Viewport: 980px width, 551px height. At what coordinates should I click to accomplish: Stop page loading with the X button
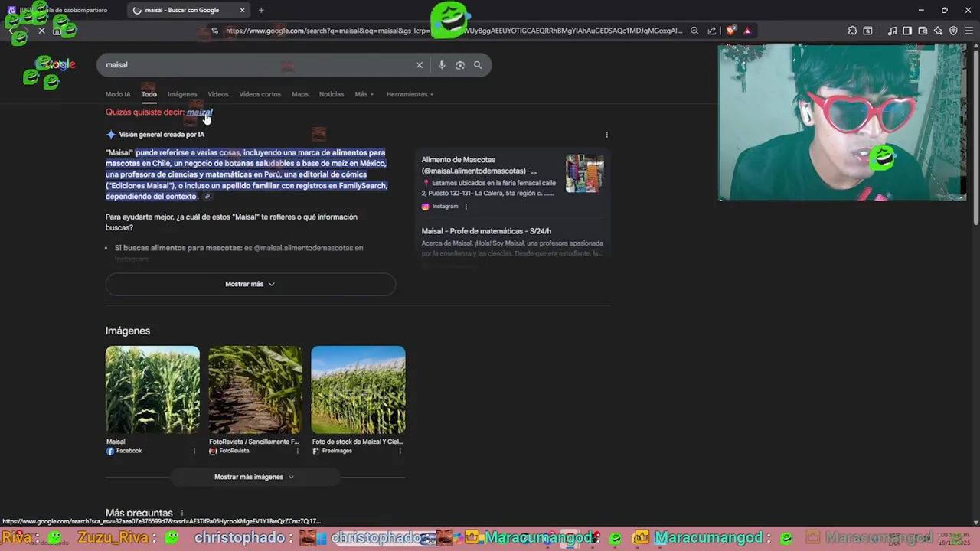41,31
